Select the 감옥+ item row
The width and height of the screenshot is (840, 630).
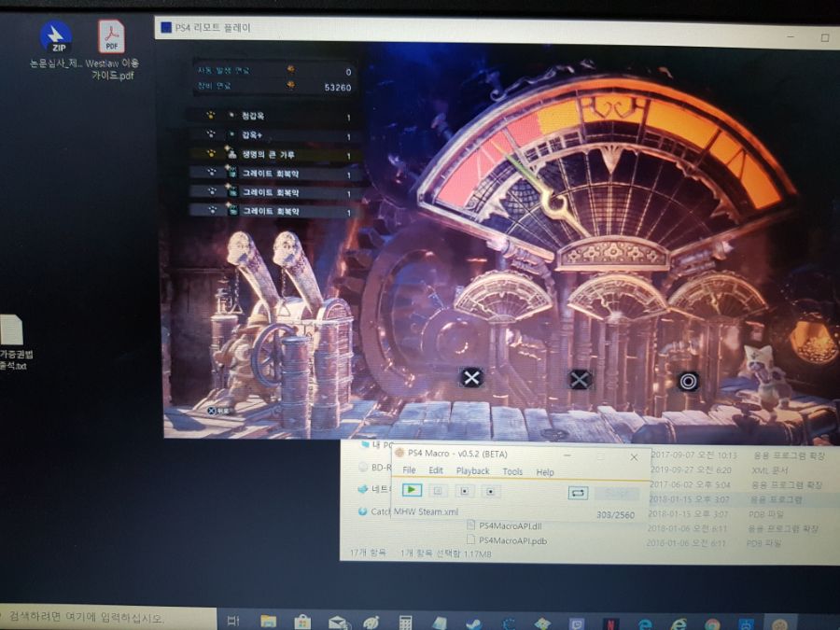click(x=273, y=134)
